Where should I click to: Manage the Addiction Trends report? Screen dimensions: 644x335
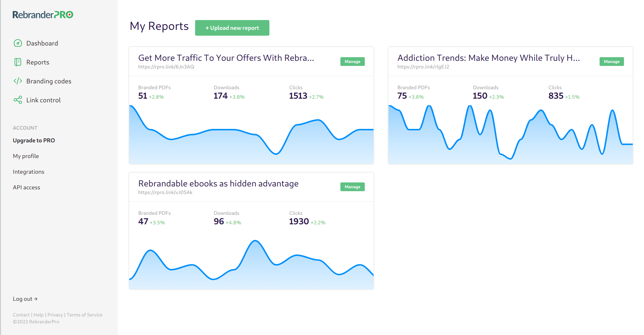coord(611,62)
